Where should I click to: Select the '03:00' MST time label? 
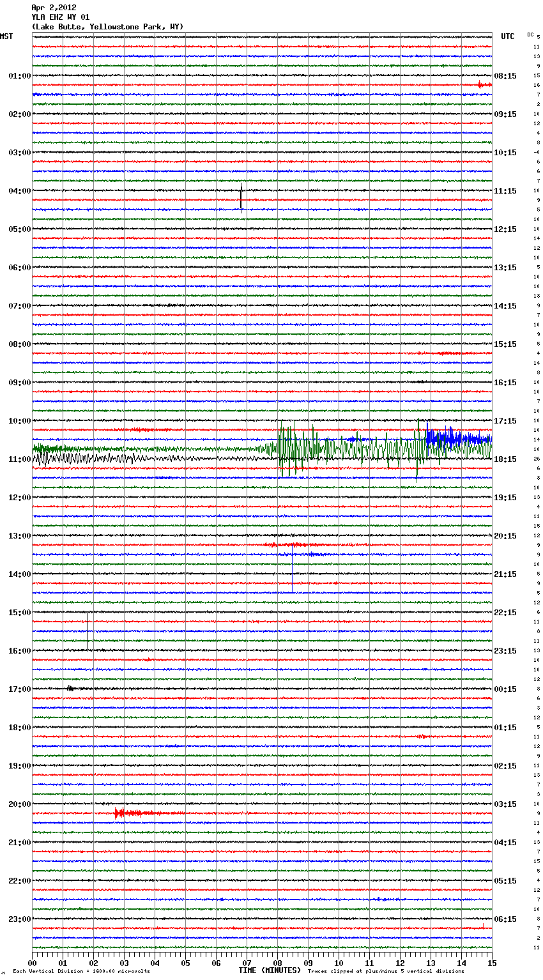20,153
